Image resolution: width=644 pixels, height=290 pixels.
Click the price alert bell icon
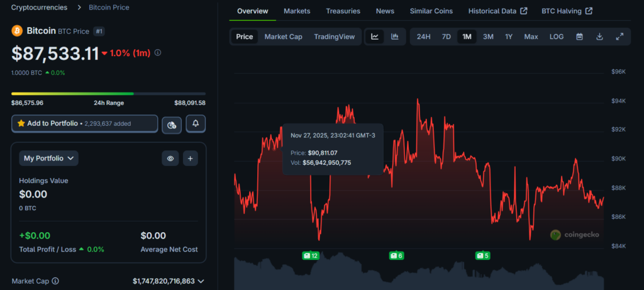[x=195, y=124]
